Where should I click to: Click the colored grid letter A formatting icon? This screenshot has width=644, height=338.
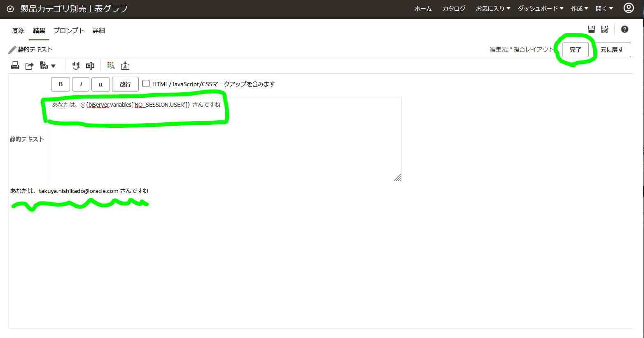(x=111, y=66)
